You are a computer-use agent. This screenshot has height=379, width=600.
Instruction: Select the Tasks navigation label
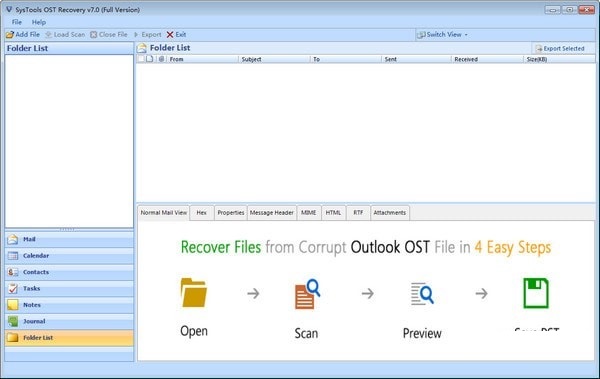tap(31, 289)
